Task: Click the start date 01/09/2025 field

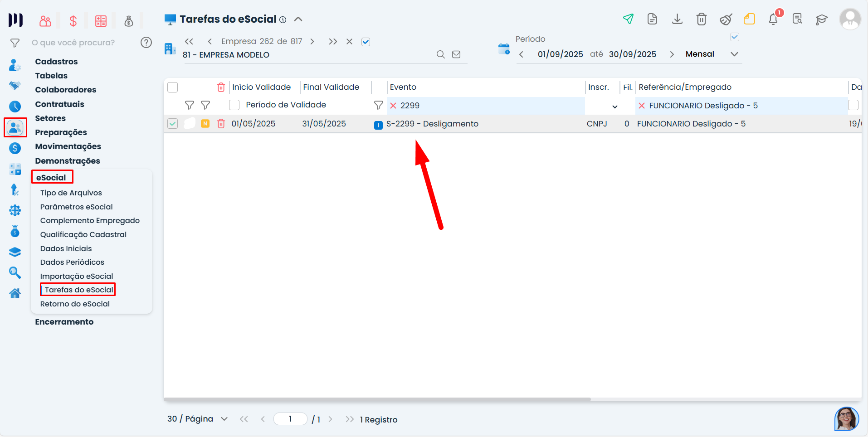Action: click(x=561, y=54)
